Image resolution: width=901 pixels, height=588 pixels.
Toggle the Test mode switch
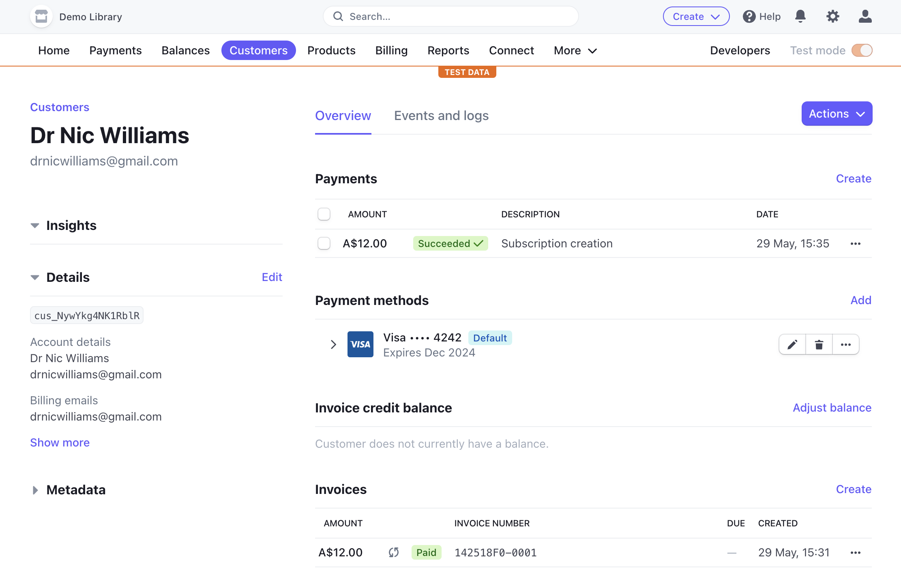(862, 50)
